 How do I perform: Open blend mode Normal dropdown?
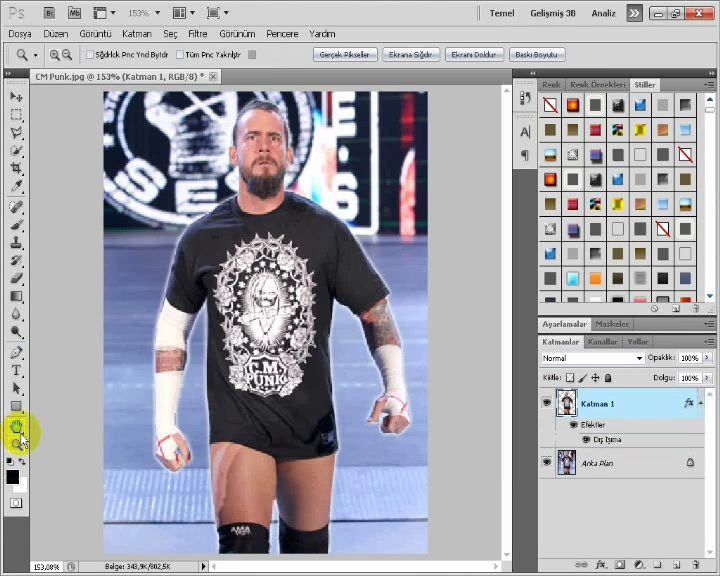coord(592,358)
